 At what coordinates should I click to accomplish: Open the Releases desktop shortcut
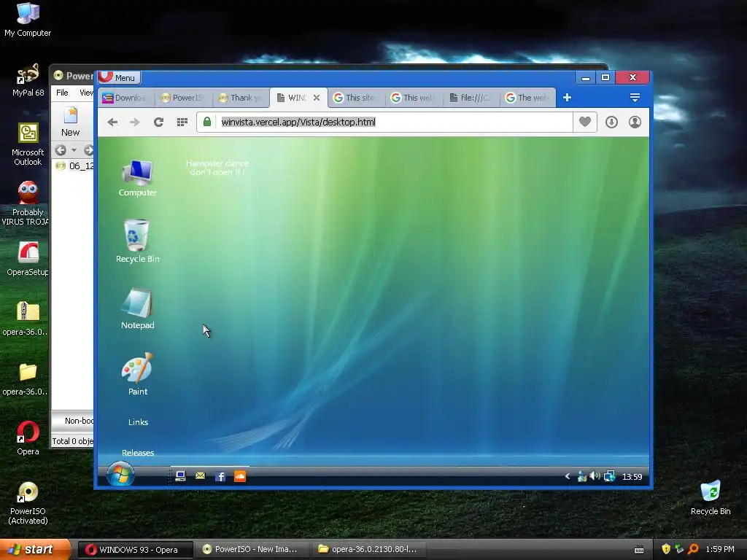(138, 452)
